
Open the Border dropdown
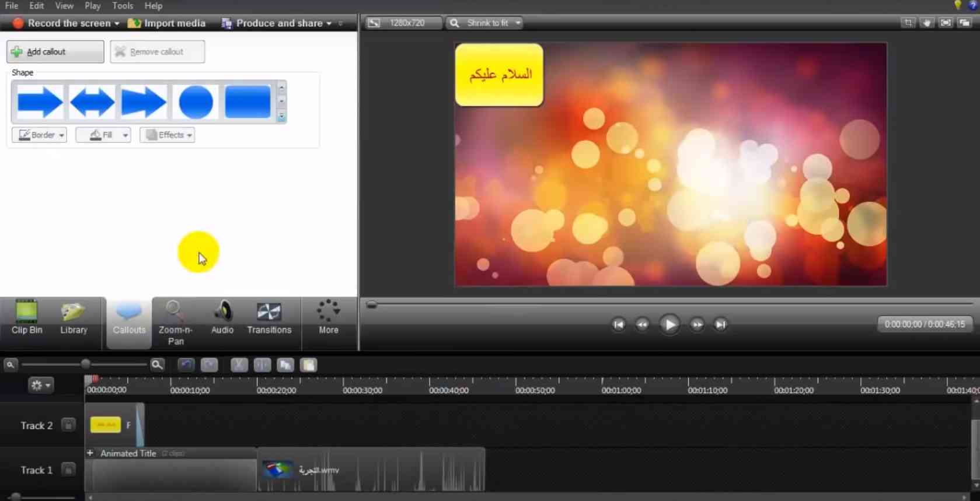[x=39, y=135]
